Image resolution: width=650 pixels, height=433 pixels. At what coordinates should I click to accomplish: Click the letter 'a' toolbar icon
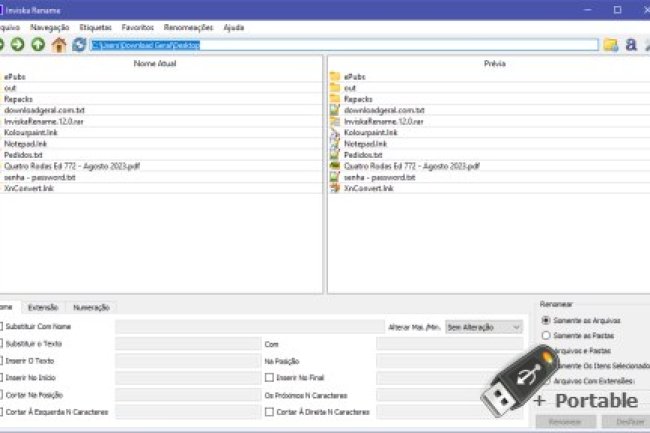coord(631,44)
